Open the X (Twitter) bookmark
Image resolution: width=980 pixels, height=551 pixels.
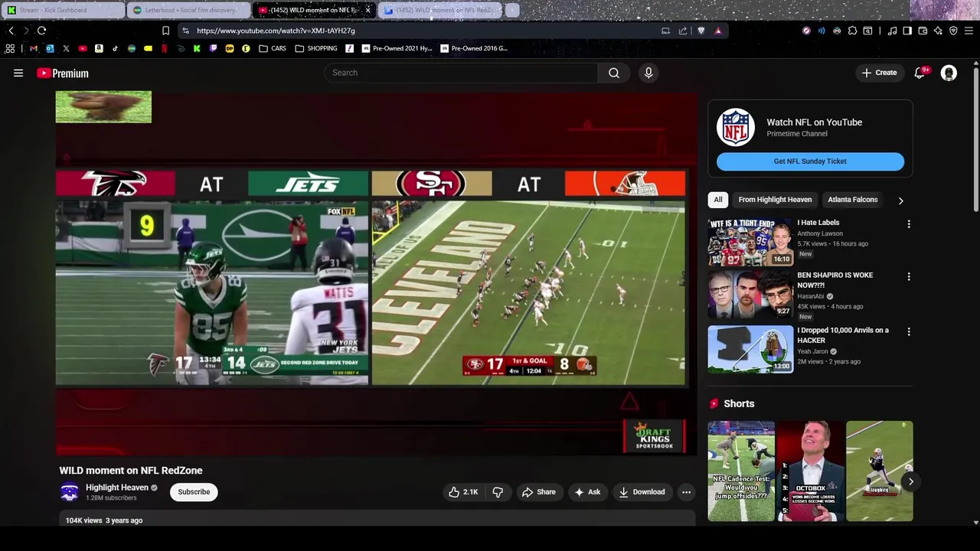point(66,48)
